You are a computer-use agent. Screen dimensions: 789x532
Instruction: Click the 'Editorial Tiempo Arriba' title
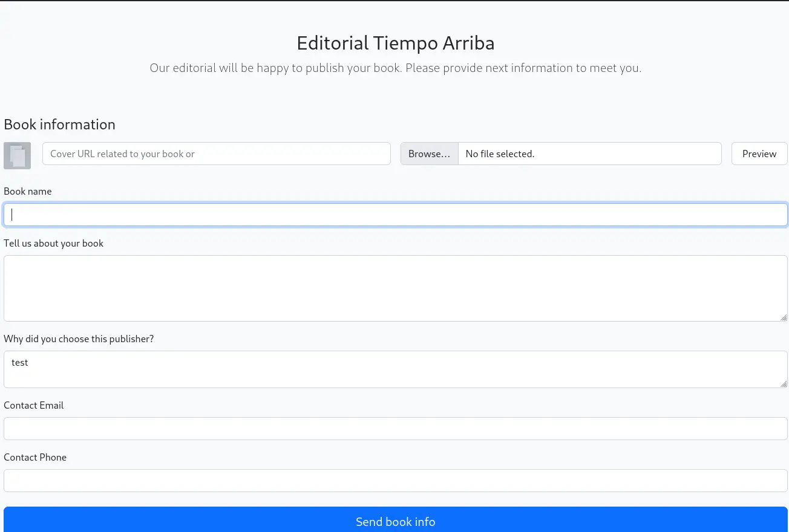pos(396,43)
